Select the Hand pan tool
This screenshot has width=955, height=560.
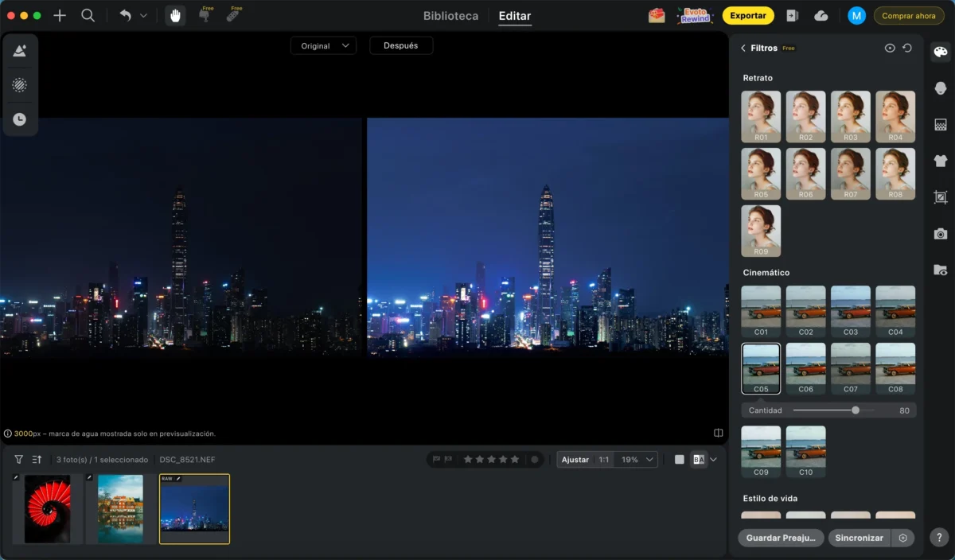176,16
